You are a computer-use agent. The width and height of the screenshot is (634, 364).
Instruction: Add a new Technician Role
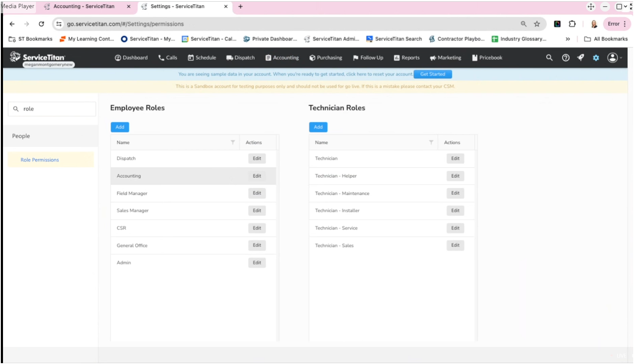[318, 127]
